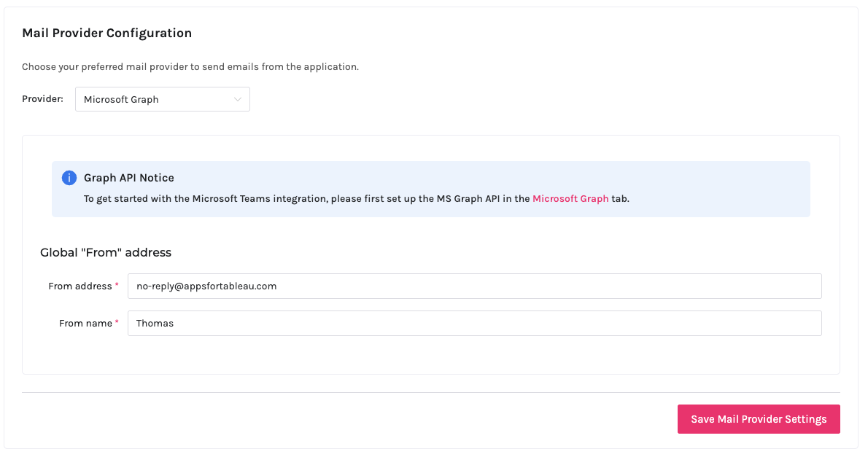The width and height of the screenshot is (868, 457).
Task: Click the red asterisk beside From name
Action: click(x=117, y=324)
